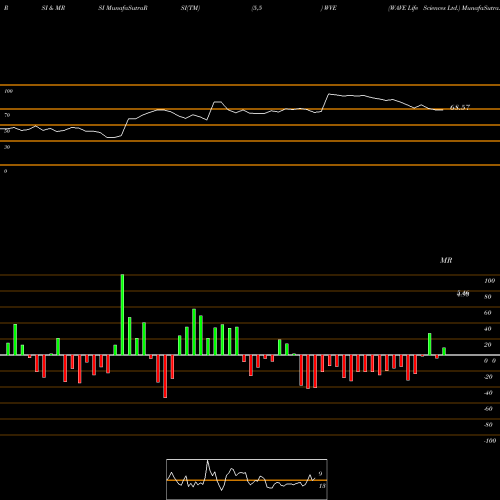Click the -20 label on the MR axis
This screenshot has width=500, height=500.
[488, 377]
